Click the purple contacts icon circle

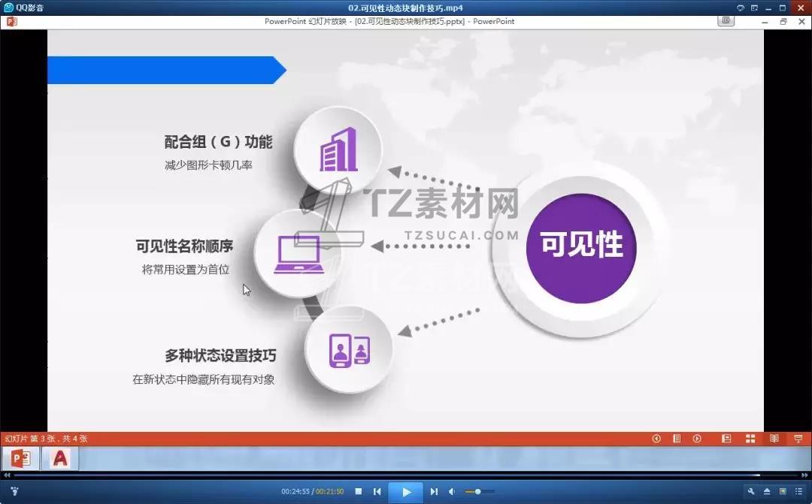tap(349, 350)
